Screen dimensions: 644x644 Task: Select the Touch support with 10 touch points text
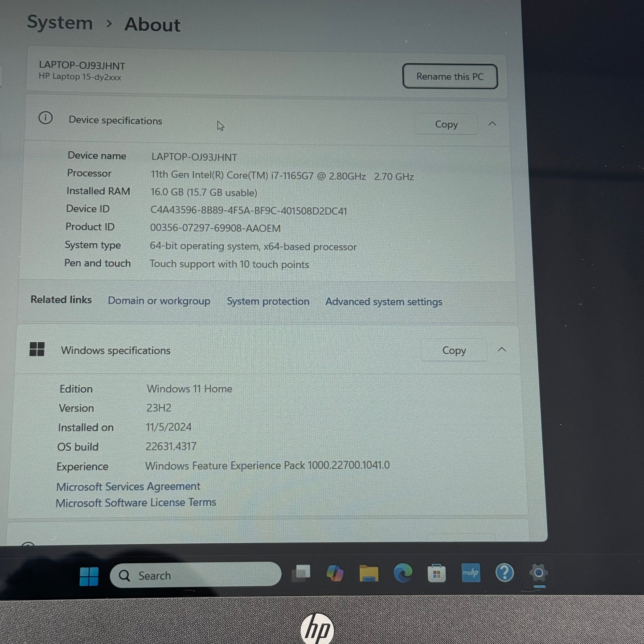click(x=229, y=264)
